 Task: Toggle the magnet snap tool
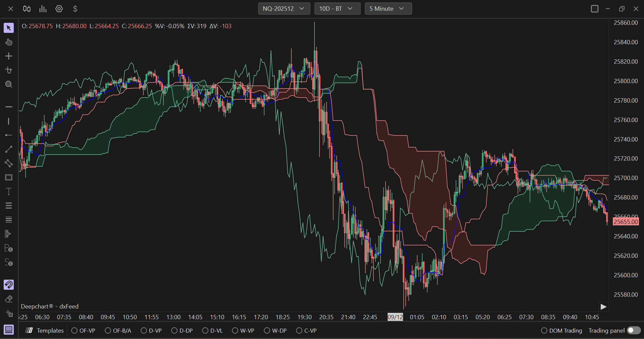point(9,285)
